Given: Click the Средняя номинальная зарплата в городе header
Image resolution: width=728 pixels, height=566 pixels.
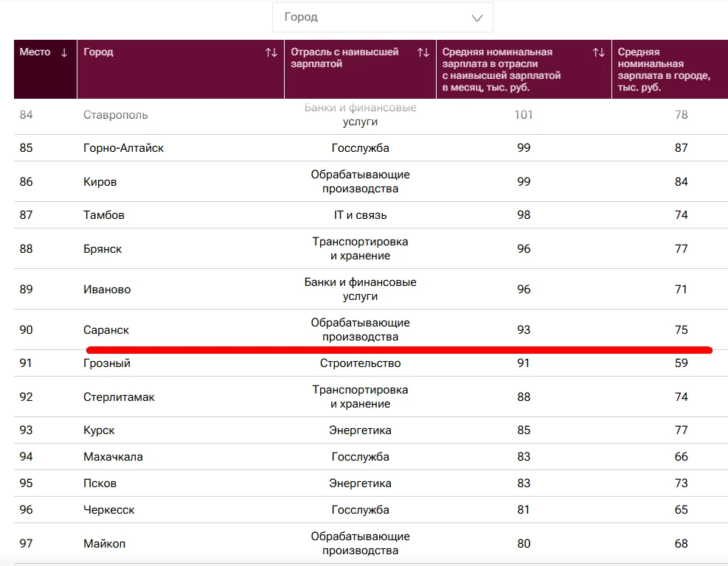Looking at the screenshot, I should (670, 69).
